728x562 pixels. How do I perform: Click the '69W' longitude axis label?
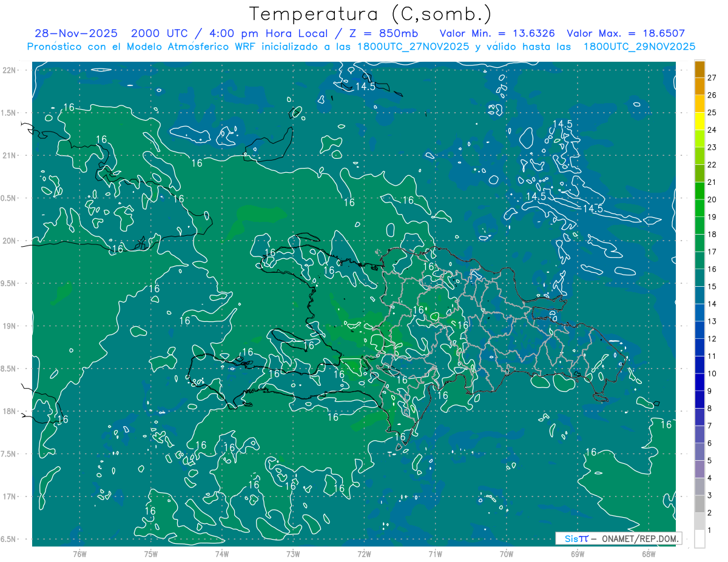point(578,554)
